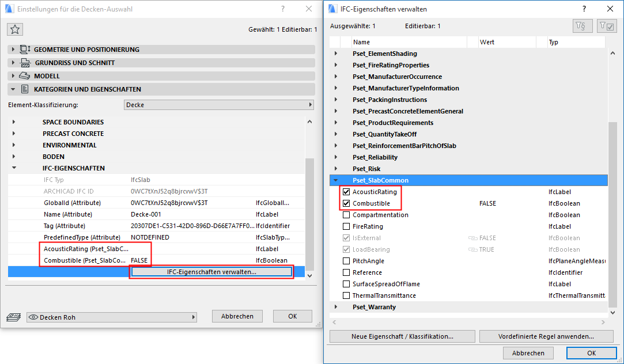624x364 pixels.
Task: Check the Compartmentation checkbox
Action: tap(346, 215)
